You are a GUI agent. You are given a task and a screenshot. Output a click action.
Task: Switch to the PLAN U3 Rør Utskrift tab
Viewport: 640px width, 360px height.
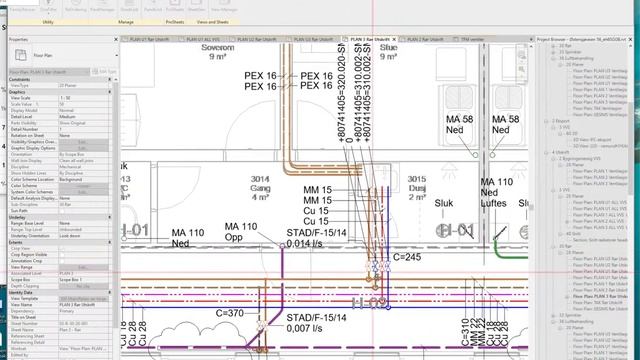313,40
